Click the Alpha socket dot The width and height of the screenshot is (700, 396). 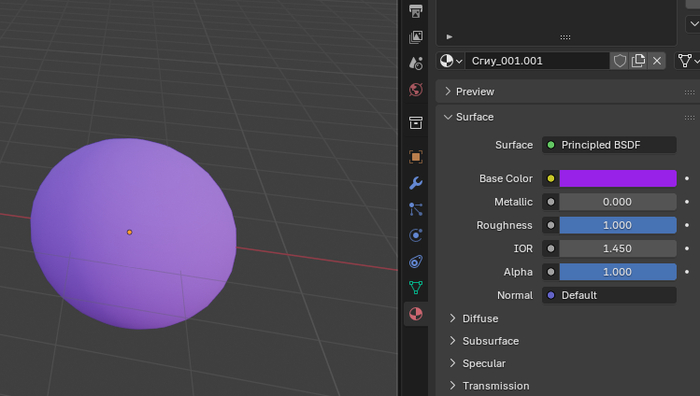(x=551, y=272)
